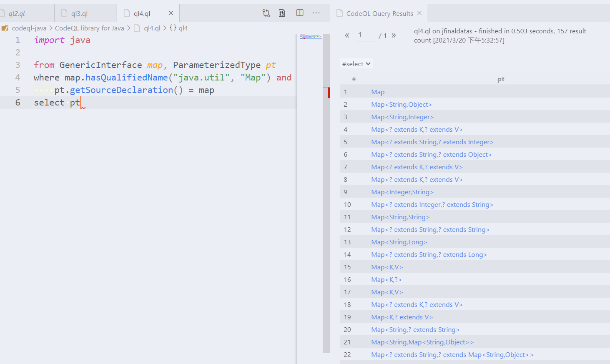Screen dimensions: 610x364
Task: Click the open preview icon in editor toolbar
Action: [282, 13]
